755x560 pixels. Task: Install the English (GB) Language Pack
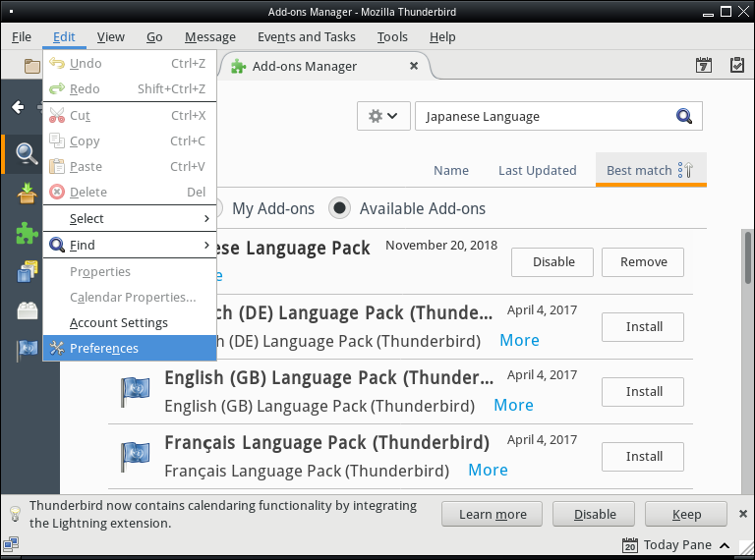click(643, 392)
